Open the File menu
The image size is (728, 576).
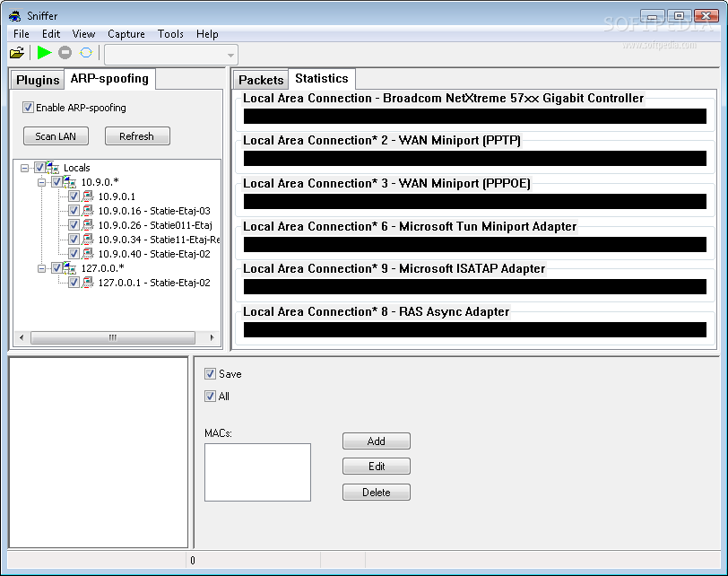(22, 34)
